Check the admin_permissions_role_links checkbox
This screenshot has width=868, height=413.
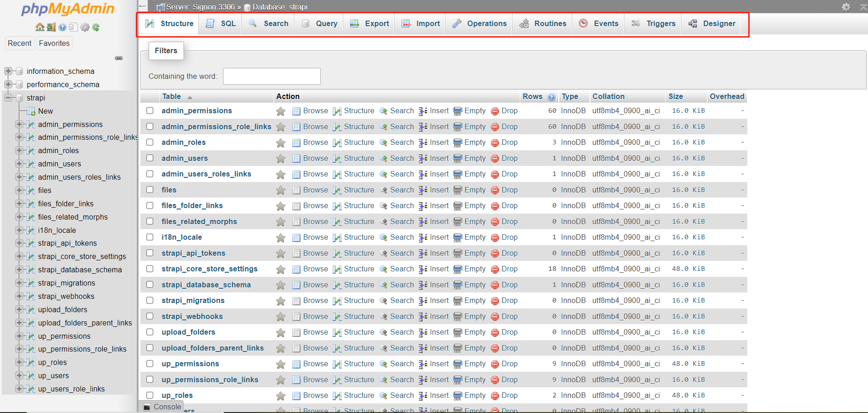pyautogui.click(x=150, y=127)
